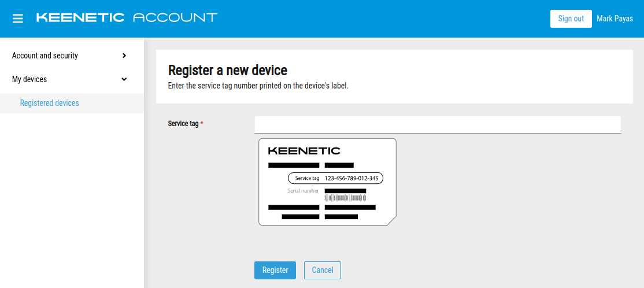Open the hamburger navigation menu
The width and height of the screenshot is (644, 288).
pos(18,19)
